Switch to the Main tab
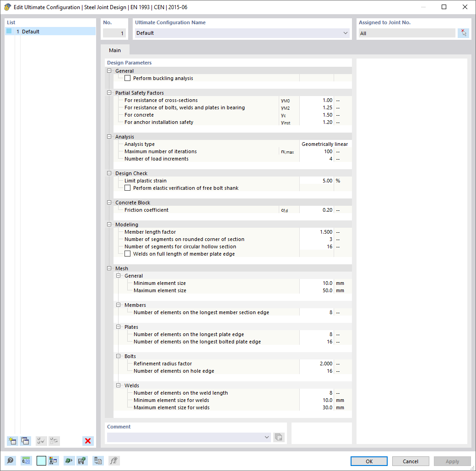This screenshot has height=471, width=476. [x=115, y=50]
